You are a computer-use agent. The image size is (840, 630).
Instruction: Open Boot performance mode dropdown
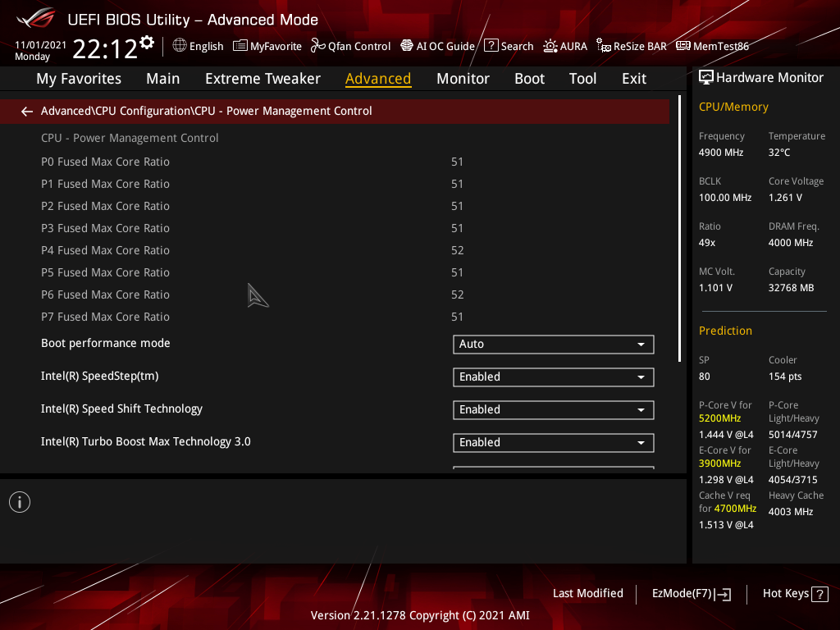tap(554, 344)
